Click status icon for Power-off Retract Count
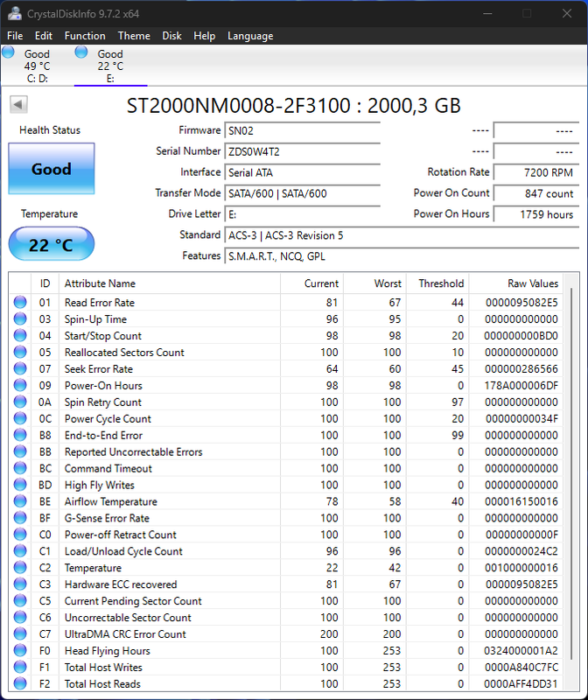 point(20,535)
